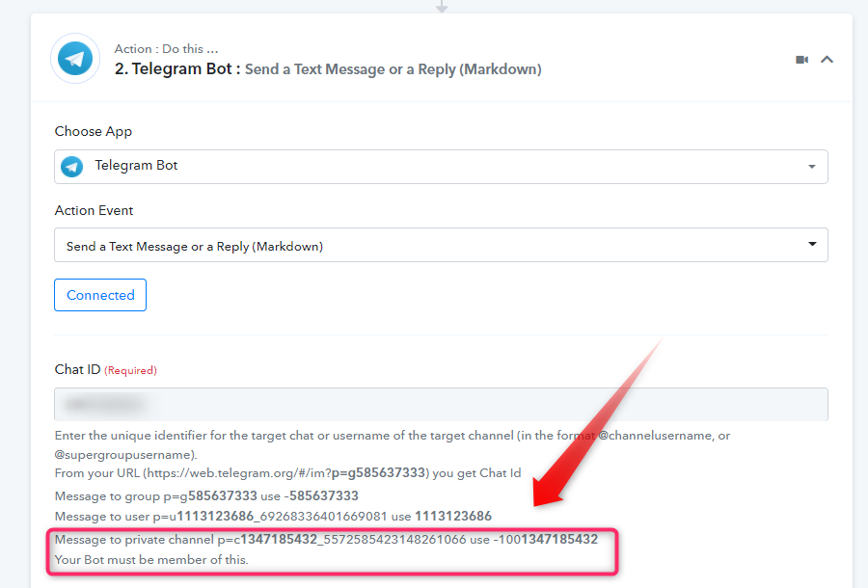Click the 'Action Event' label
This screenshot has width=868, height=588.
point(94,210)
